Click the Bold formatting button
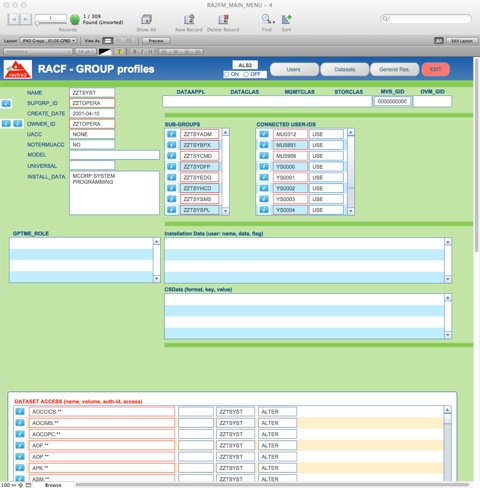Image resolution: width=480 pixels, height=488 pixels. (x=135, y=52)
